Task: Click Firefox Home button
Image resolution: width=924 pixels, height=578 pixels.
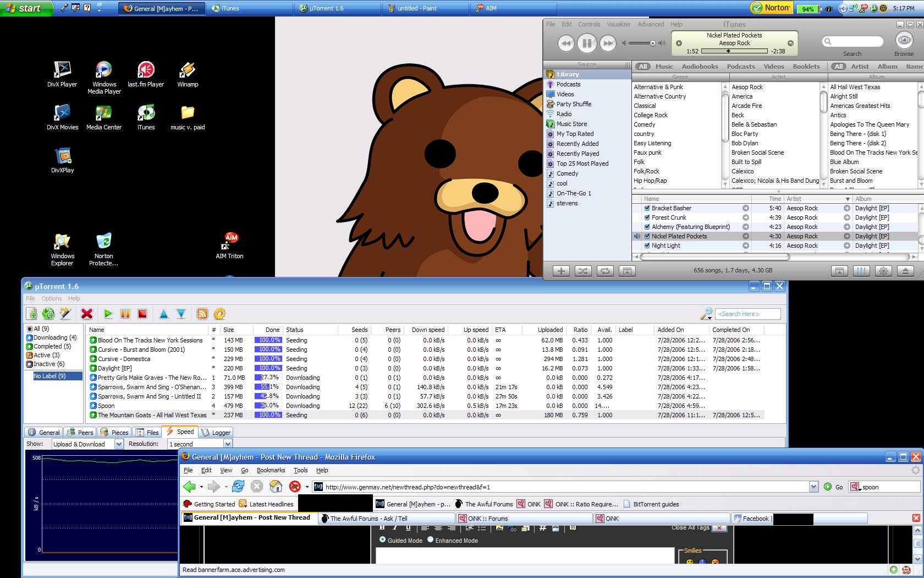Action: [x=276, y=487]
